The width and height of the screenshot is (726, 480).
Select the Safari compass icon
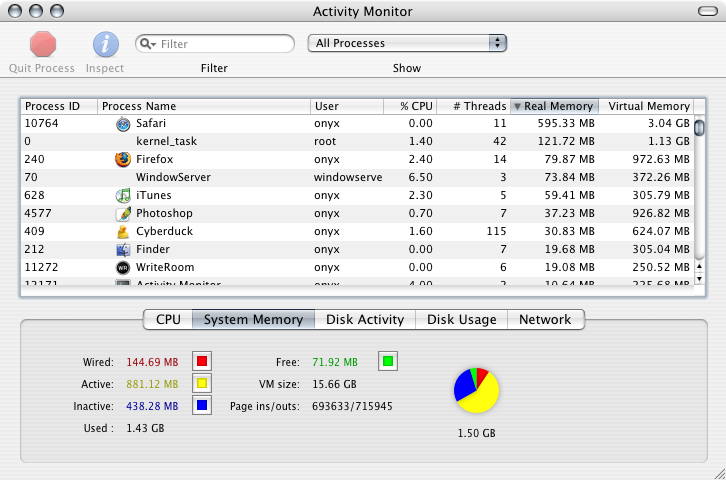(123, 124)
